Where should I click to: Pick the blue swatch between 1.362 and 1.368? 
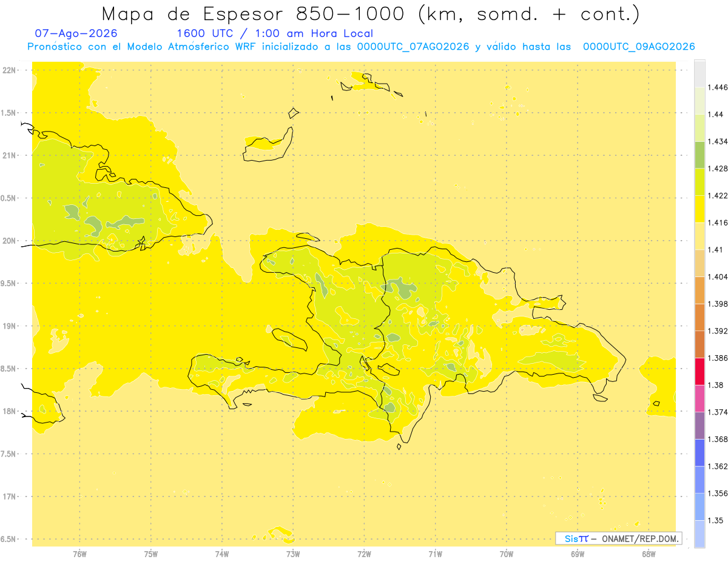pos(699,453)
